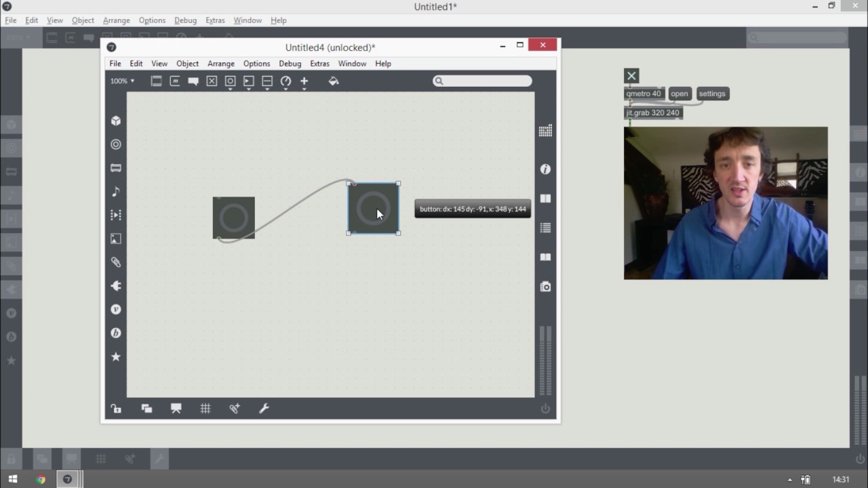Open the BEAP b icon browser
The width and height of the screenshot is (868, 488).
pos(116,333)
